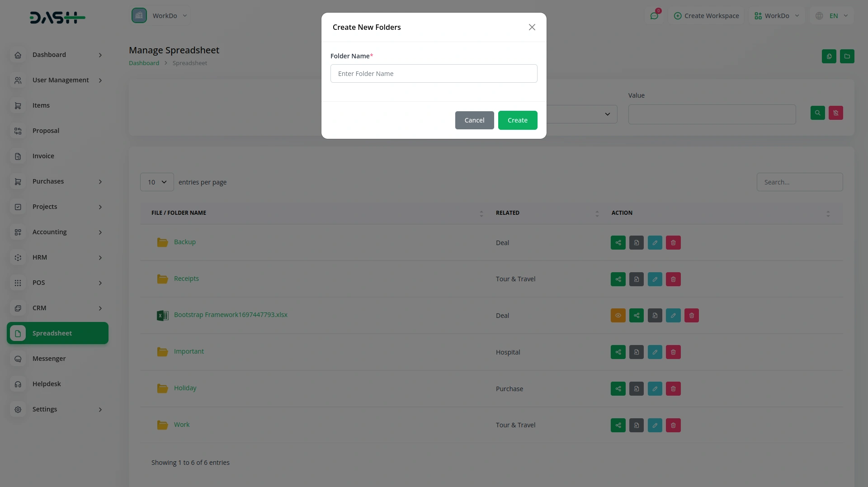Click the delete icon for Receipts folder
Image resolution: width=868 pixels, height=487 pixels.
click(x=673, y=279)
